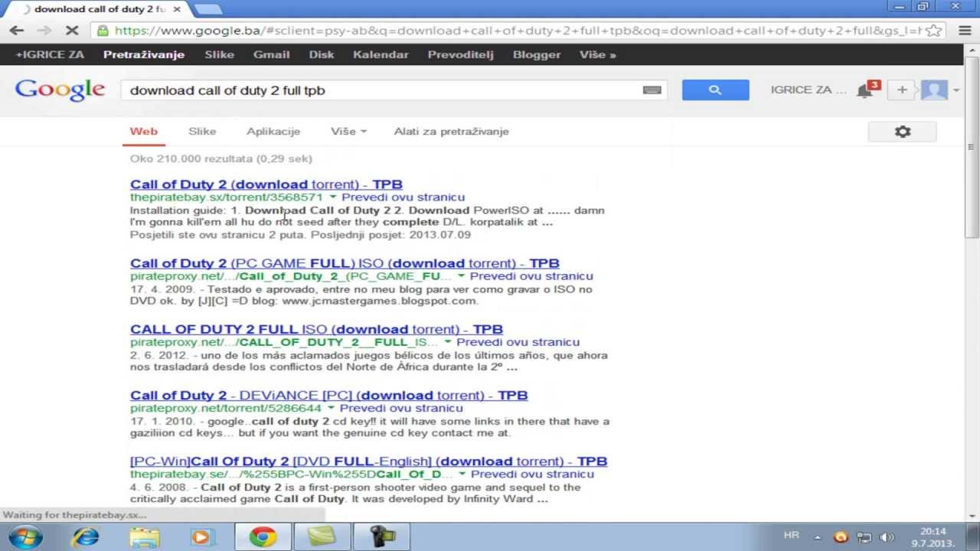Launch Internet Explorer from the taskbar
This screenshot has height=551, width=980.
(84, 536)
